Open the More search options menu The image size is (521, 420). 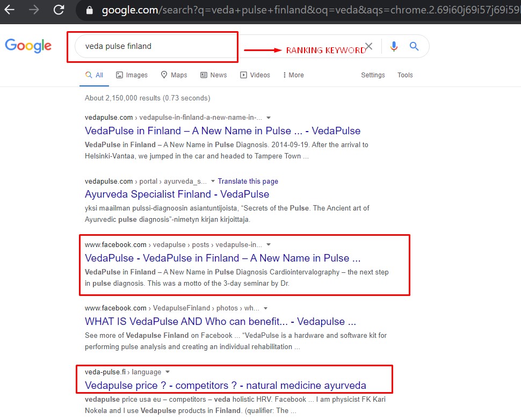click(293, 75)
